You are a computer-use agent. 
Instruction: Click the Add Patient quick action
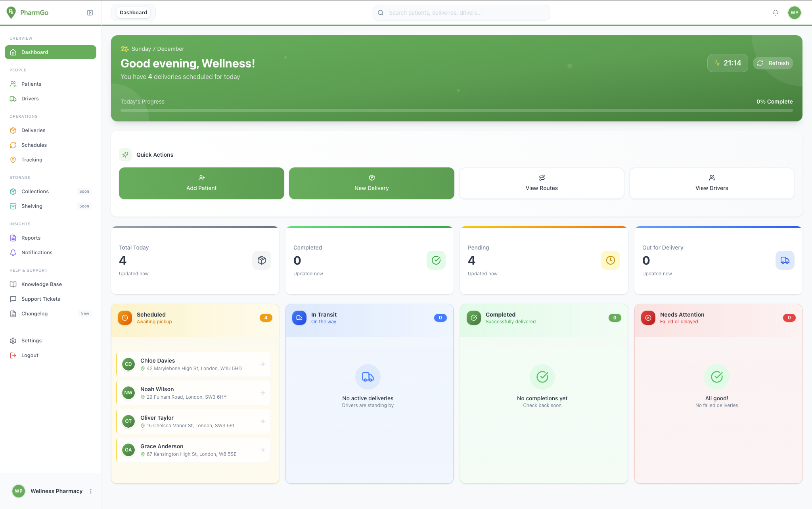pyautogui.click(x=201, y=183)
